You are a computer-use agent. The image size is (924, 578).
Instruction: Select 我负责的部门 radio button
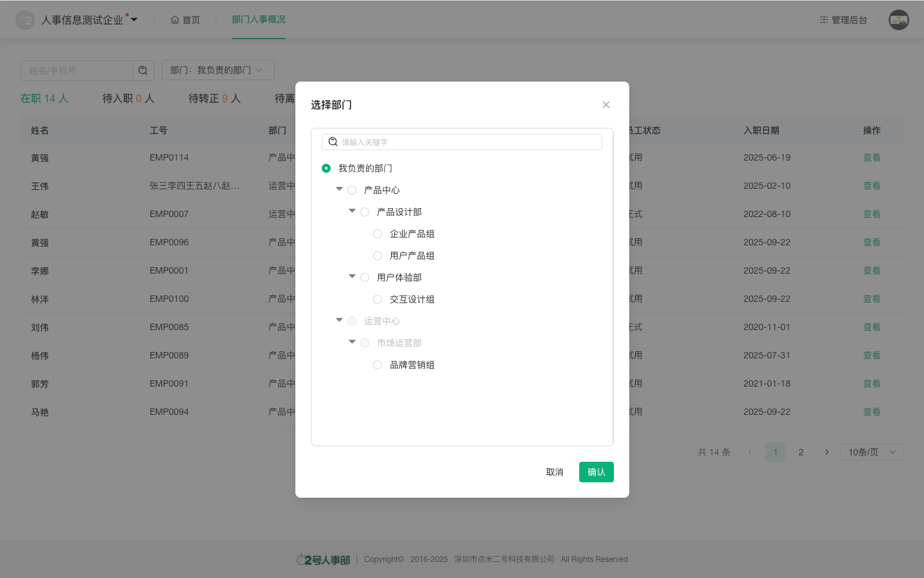pos(326,168)
